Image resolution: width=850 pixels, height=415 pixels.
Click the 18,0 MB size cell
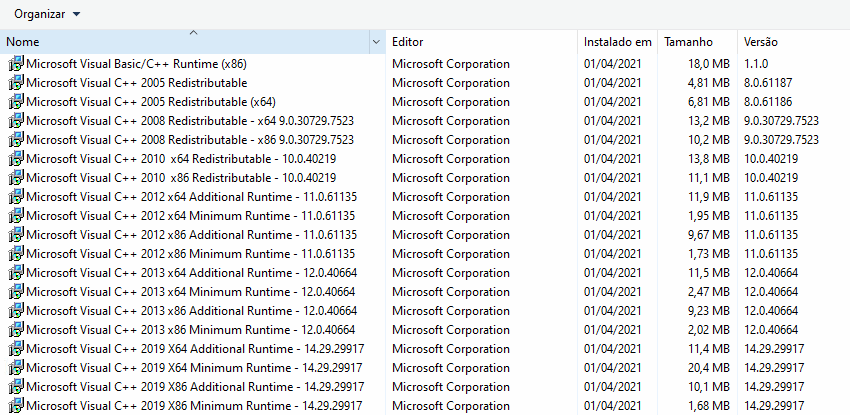(x=709, y=64)
